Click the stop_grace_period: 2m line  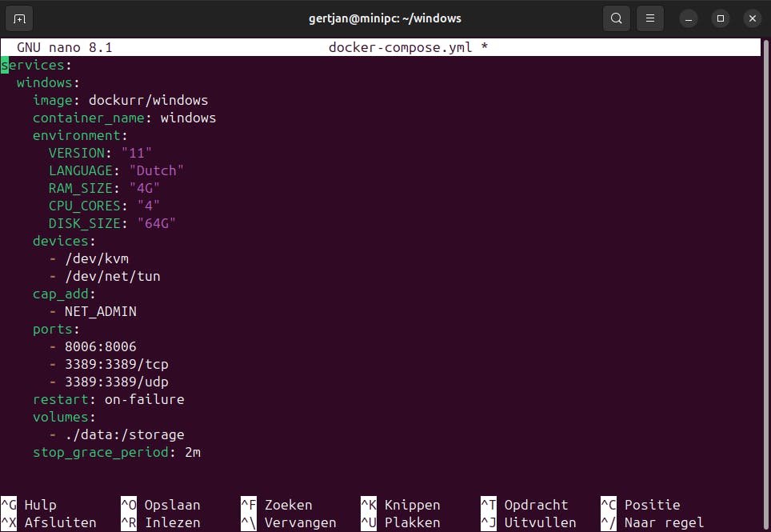coord(117,452)
